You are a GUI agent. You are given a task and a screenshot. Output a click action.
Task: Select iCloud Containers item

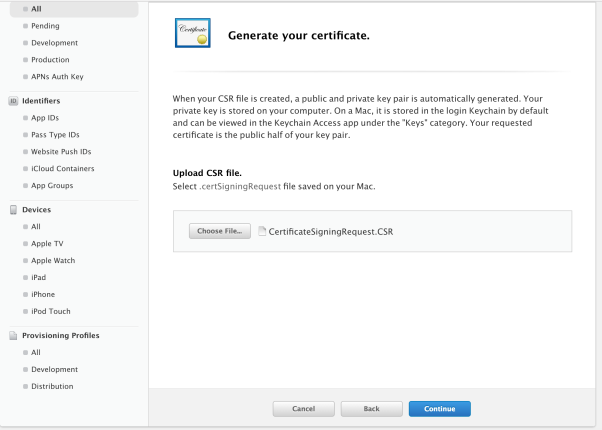click(x=63, y=169)
